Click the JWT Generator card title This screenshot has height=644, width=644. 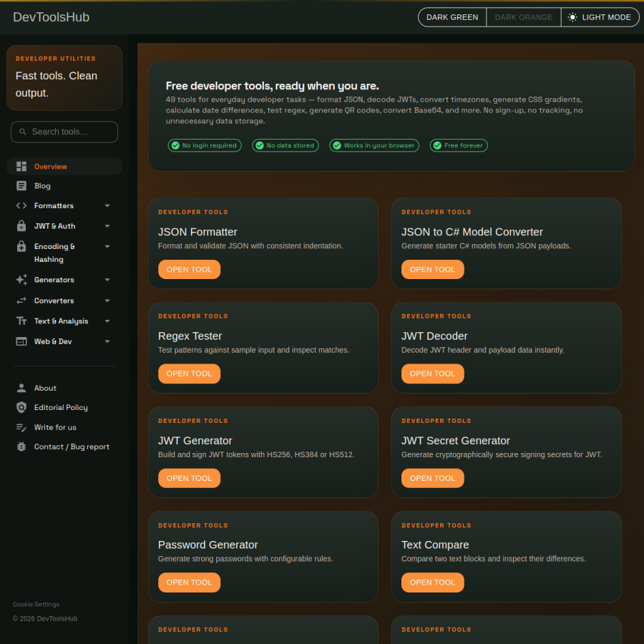pos(195,441)
